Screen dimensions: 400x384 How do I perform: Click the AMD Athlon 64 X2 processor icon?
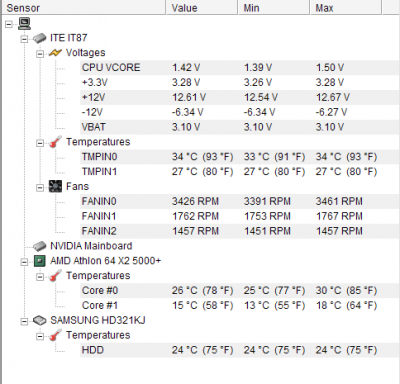pyautogui.click(x=39, y=261)
